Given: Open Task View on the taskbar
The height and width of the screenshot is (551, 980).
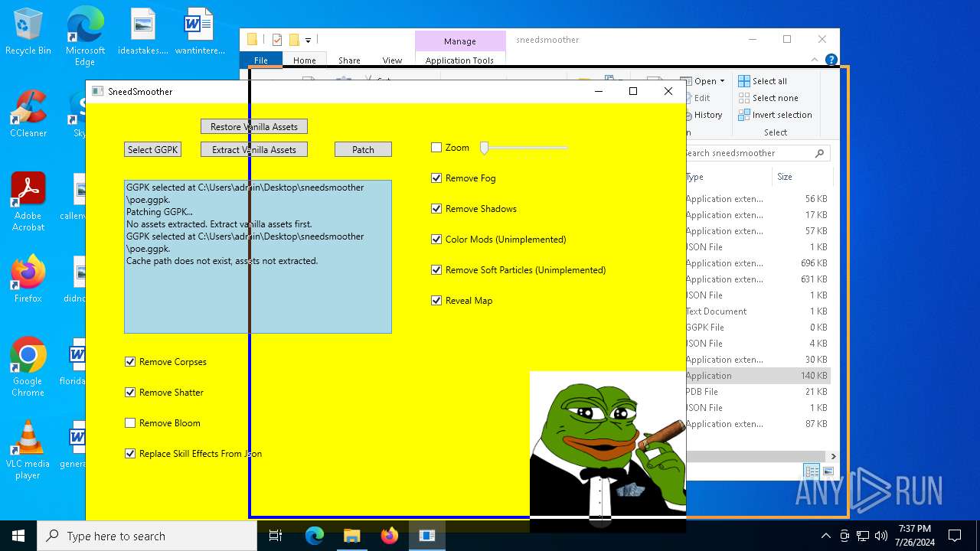Looking at the screenshot, I should click(276, 536).
